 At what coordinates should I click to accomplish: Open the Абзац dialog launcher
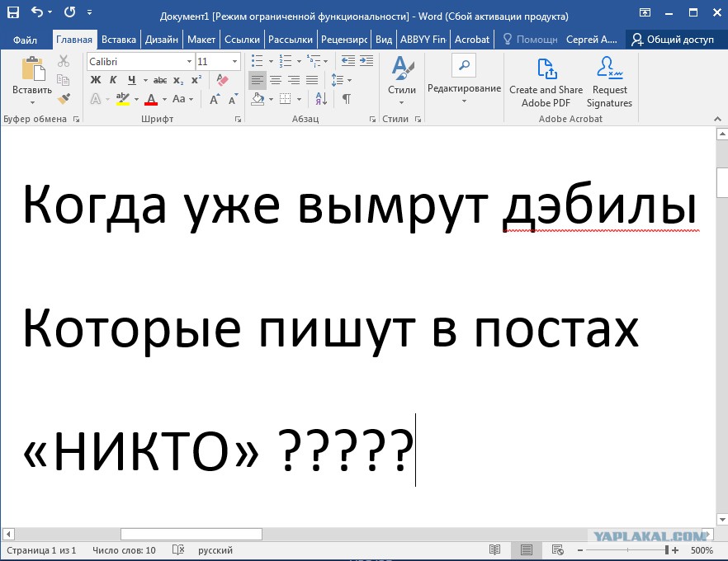pos(372,120)
